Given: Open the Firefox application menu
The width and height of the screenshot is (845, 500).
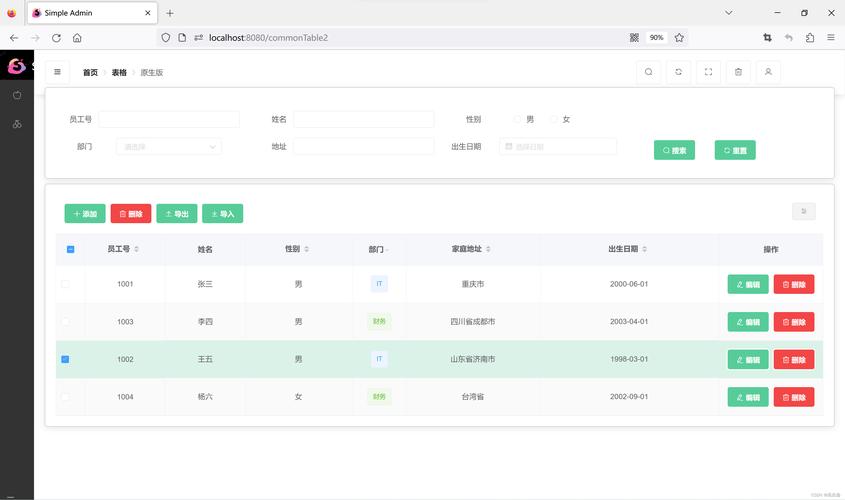Looking at the screenshot, I should [x=830, y=38].
